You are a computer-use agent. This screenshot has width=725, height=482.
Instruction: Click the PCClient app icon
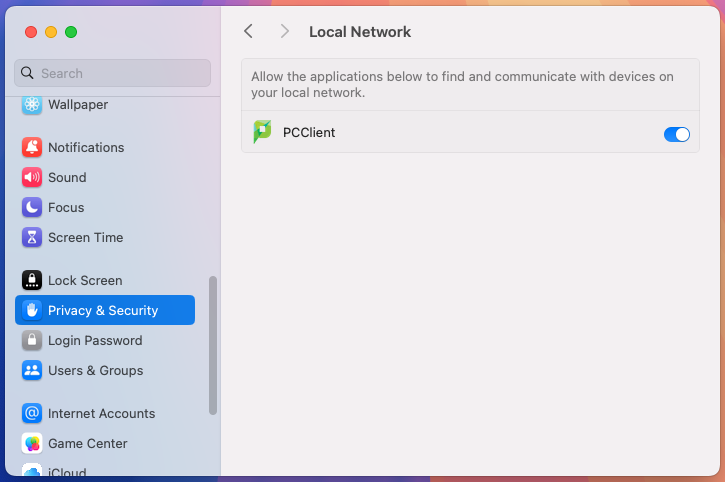(262, 132)
